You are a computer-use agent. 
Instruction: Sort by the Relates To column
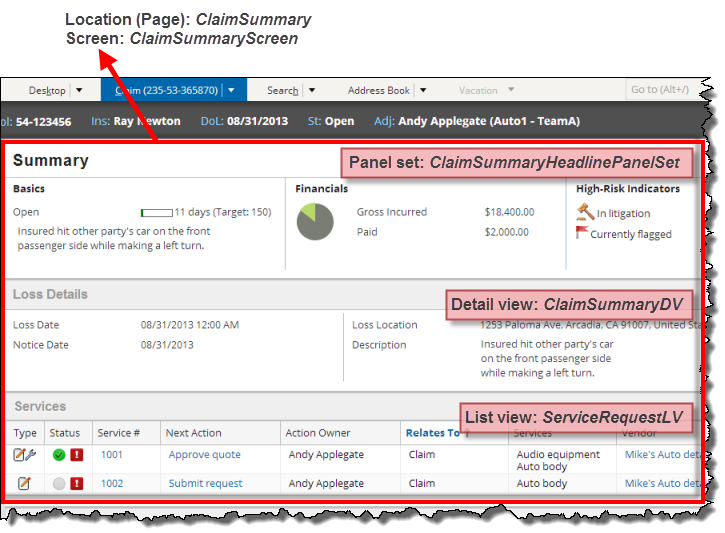432,433
